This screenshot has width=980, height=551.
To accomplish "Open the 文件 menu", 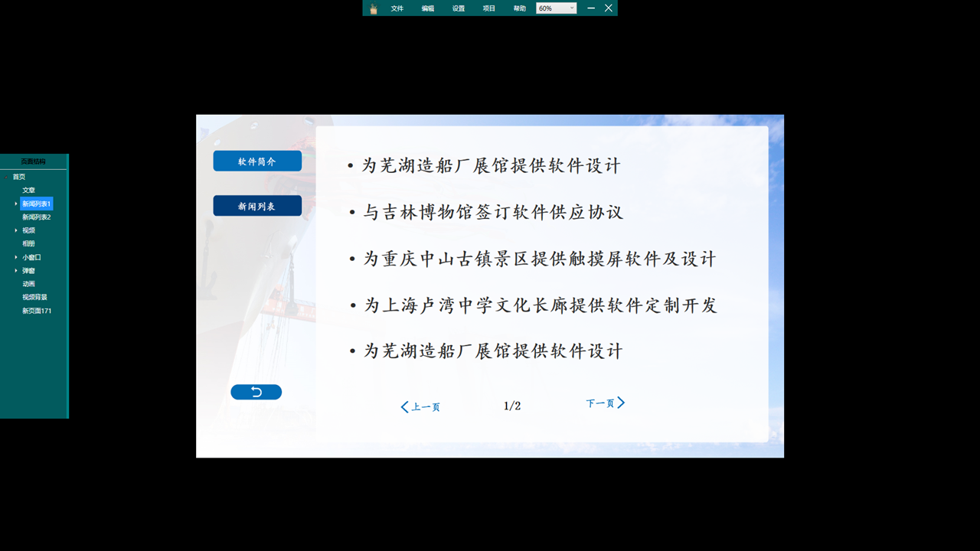I will pyautogui.click(x=397, y=8).
